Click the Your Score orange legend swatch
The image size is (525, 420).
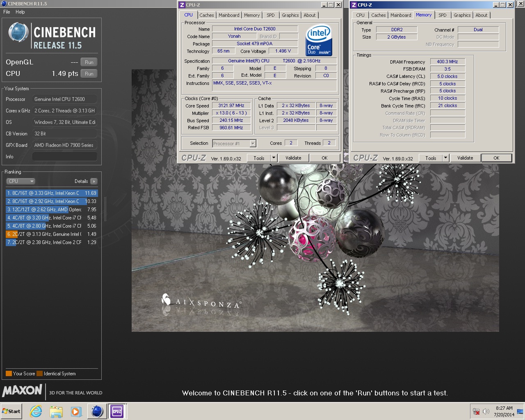[x=9, y=374]
